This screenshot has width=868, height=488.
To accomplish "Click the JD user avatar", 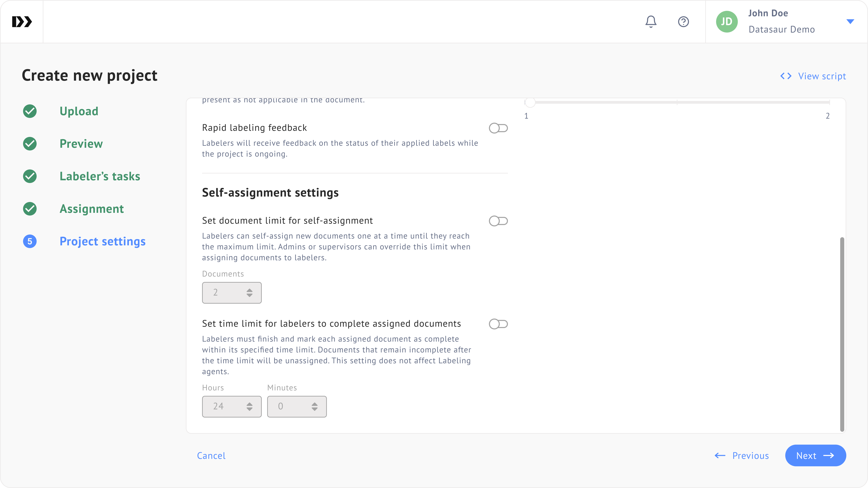I will tap(726, 21).
